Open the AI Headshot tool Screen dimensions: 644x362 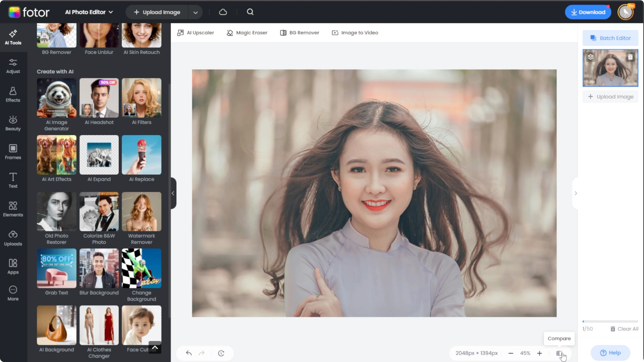coord(99,98)
